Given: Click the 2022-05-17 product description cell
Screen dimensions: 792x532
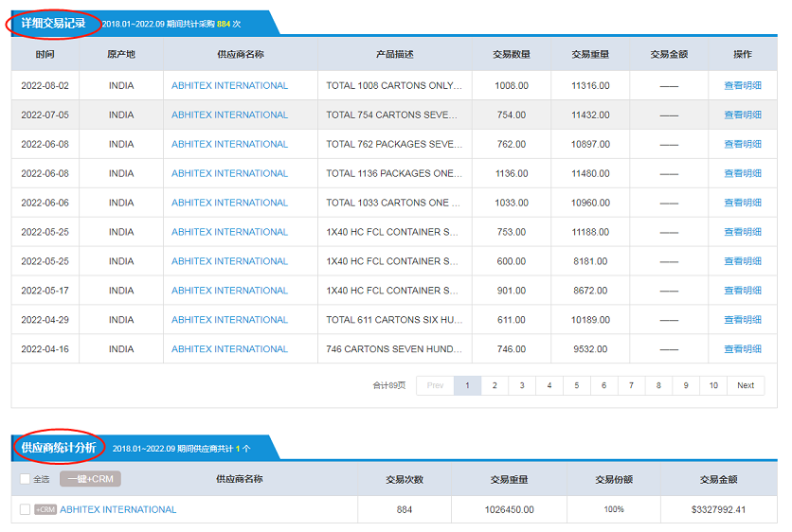Looking at the screenshot, I should tap(392, 291).
